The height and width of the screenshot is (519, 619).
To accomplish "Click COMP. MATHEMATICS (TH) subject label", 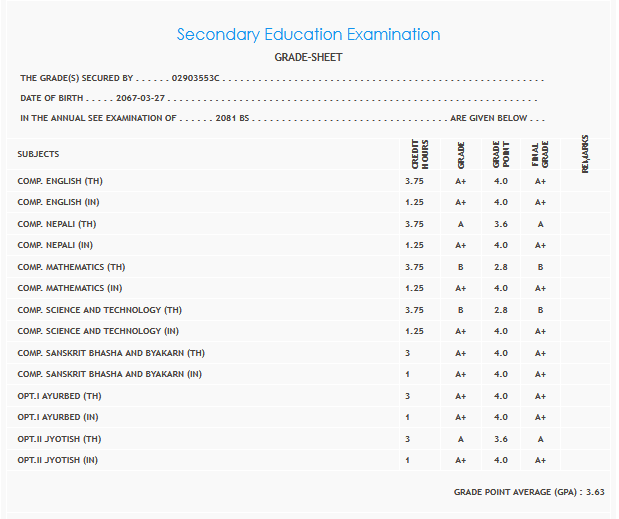I will coord(71,267).
